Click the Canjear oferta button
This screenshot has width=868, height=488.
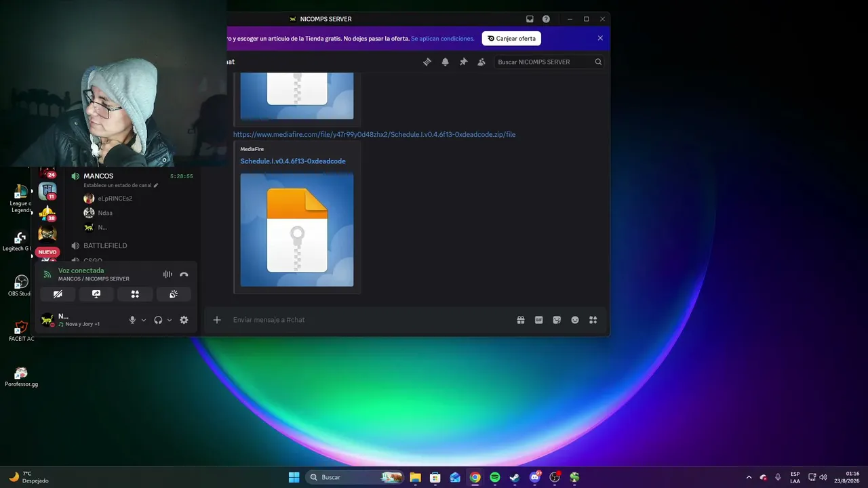coord(511,39)
